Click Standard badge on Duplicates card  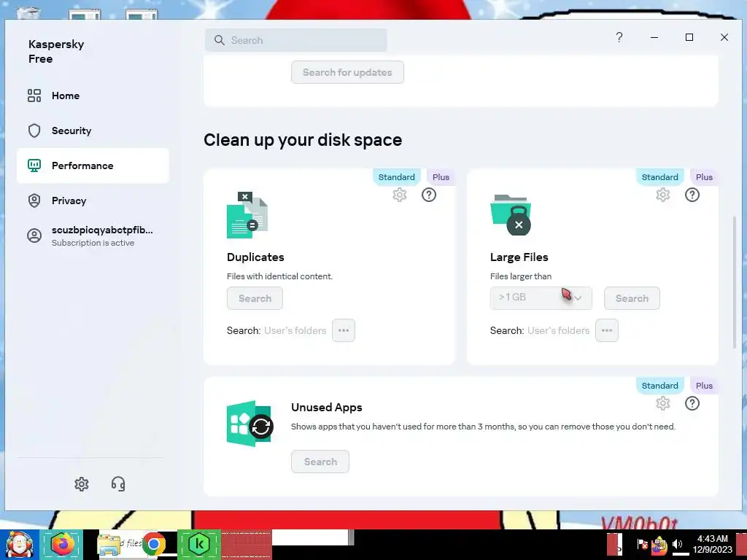pyautogui.click(x=396, y=177)
